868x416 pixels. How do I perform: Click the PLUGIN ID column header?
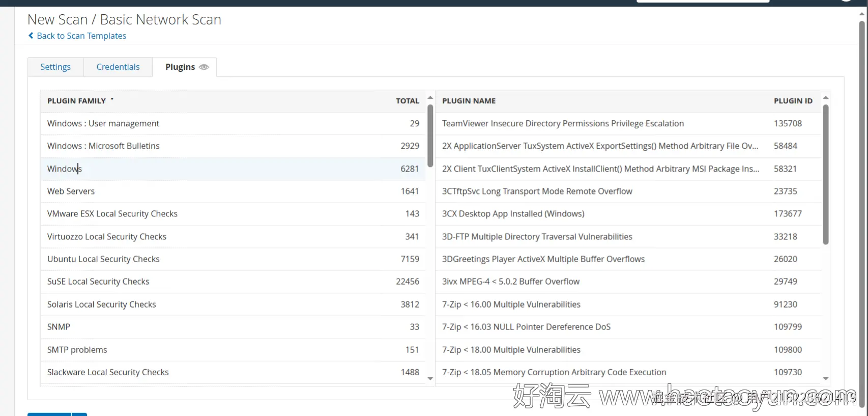(793, 101)
